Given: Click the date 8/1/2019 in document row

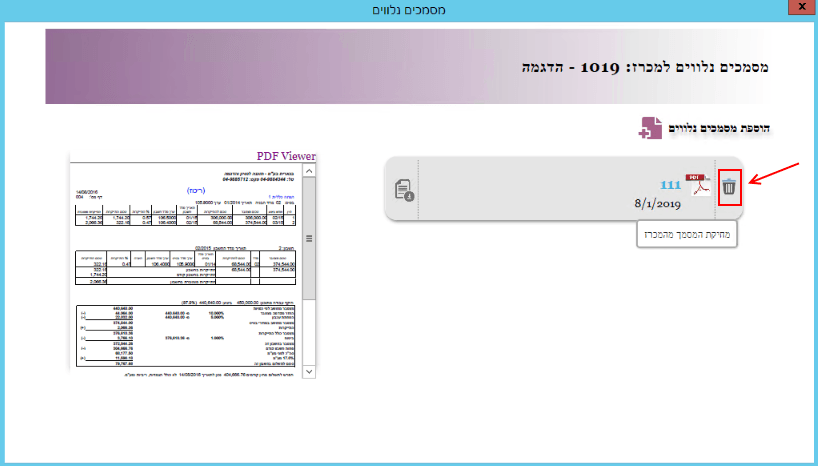Looking at the screenshot, I should pos(656,203).
